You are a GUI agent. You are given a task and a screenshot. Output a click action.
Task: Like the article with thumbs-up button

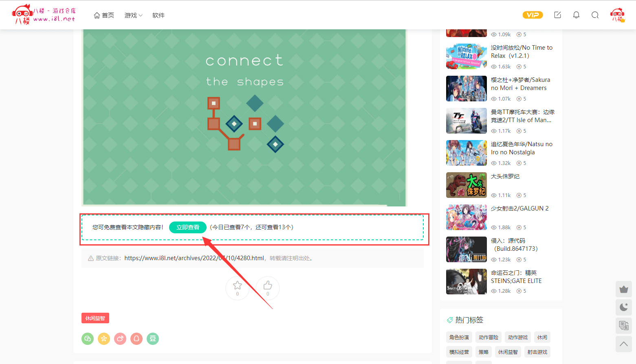268,288
